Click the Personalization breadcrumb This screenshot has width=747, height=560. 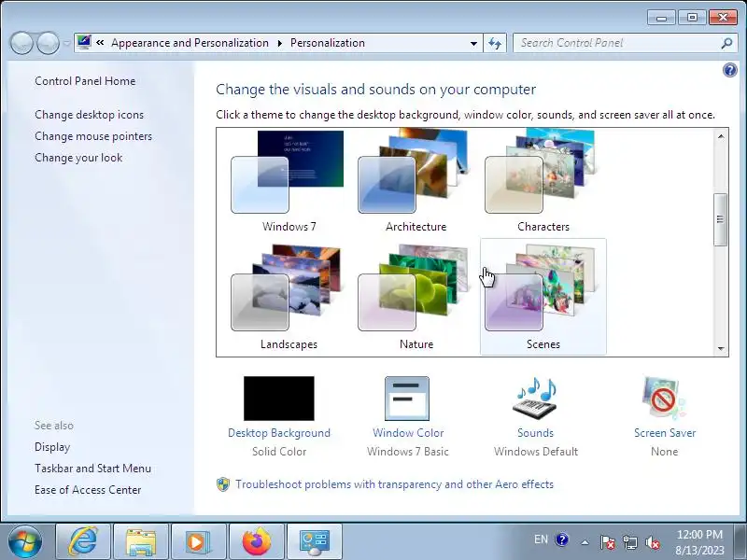pyautogui.click(x=328, y=43)
